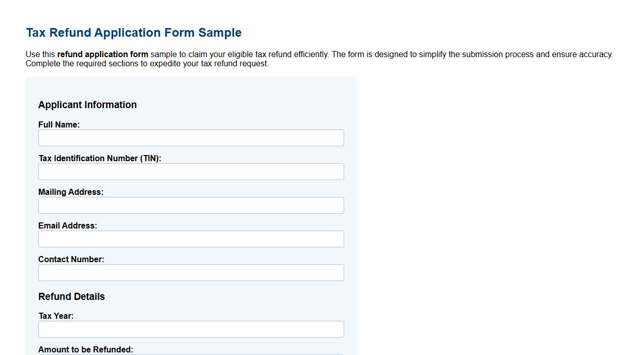Click the Tax Year input field

coord(191,329)
